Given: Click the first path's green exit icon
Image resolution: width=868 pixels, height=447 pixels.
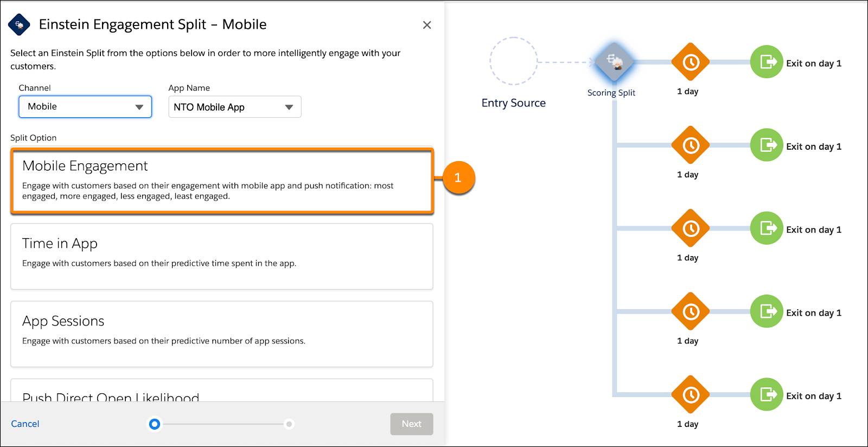Looking at the screenshot, I should [767, 62].
